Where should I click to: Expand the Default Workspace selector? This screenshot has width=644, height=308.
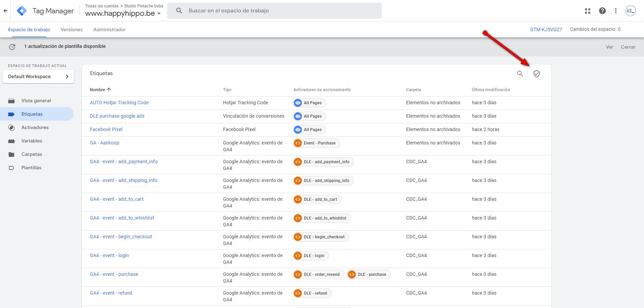click(38, 76)
